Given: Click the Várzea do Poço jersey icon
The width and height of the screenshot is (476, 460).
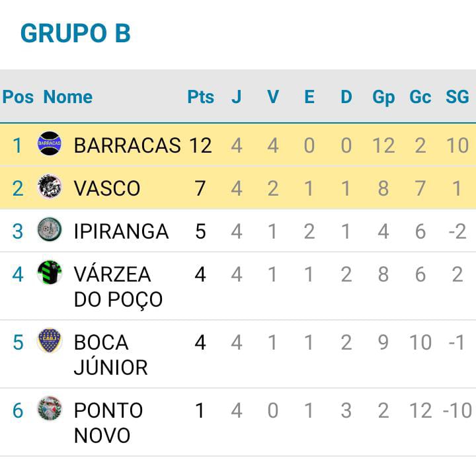Looking at the screenshot, I should tap(50, 272).
